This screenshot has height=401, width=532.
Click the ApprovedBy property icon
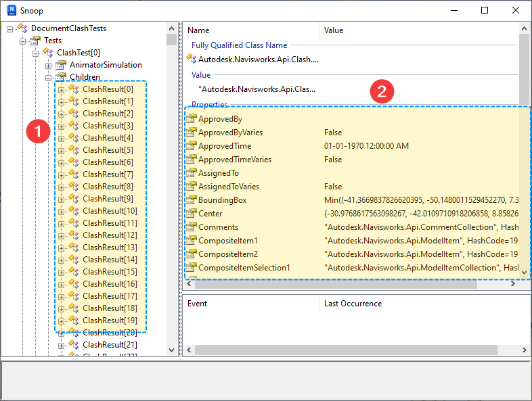191,119
